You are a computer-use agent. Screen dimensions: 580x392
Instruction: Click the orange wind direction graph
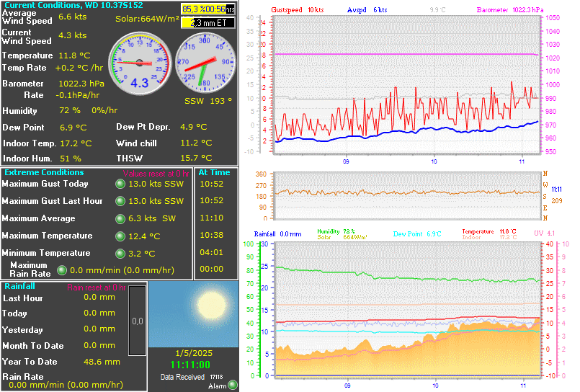[407, 195]
